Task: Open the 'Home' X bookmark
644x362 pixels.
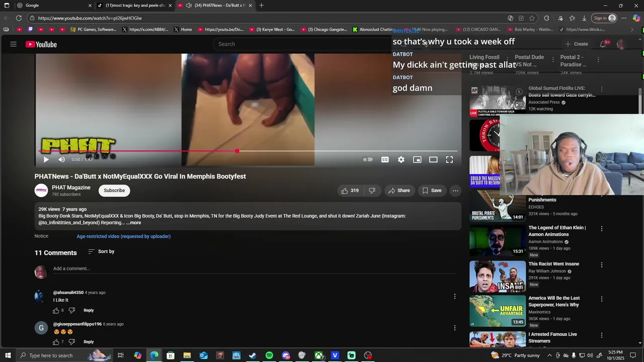Action: pyautogui.click(x=183, y=30)
